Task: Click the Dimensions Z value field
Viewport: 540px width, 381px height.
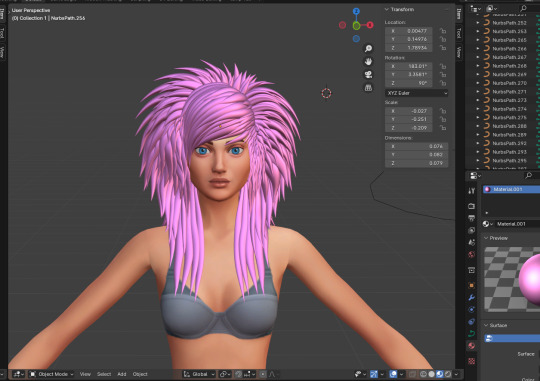Action: [416, 163]
